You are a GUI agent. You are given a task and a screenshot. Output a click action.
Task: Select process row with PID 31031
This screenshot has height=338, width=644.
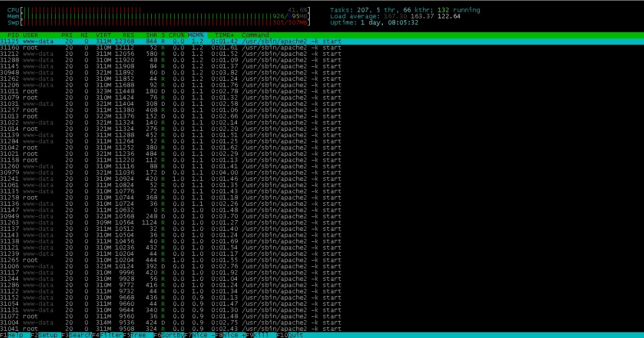322,104
